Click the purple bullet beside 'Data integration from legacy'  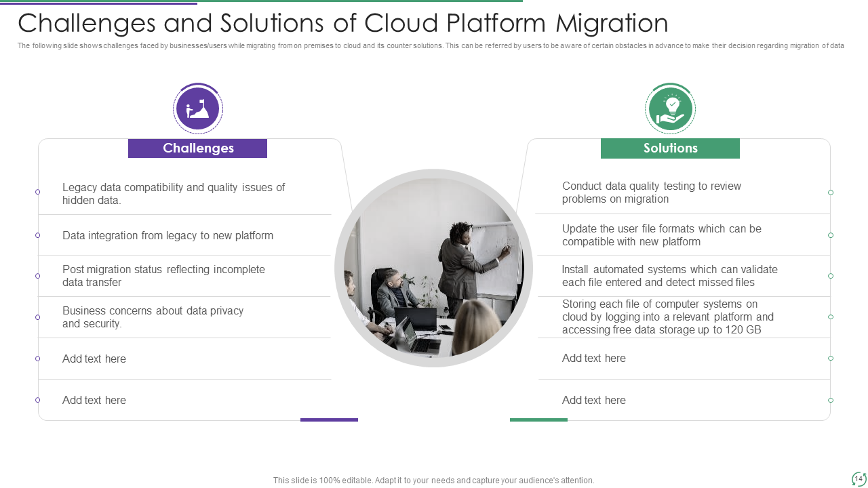(x=38, y=235)
